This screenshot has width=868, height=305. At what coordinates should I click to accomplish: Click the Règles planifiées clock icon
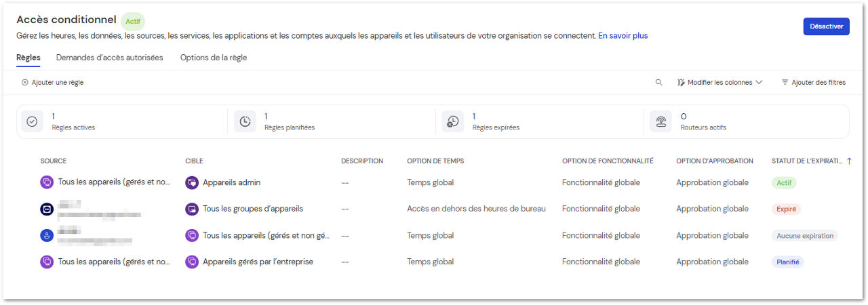[245, 121]
